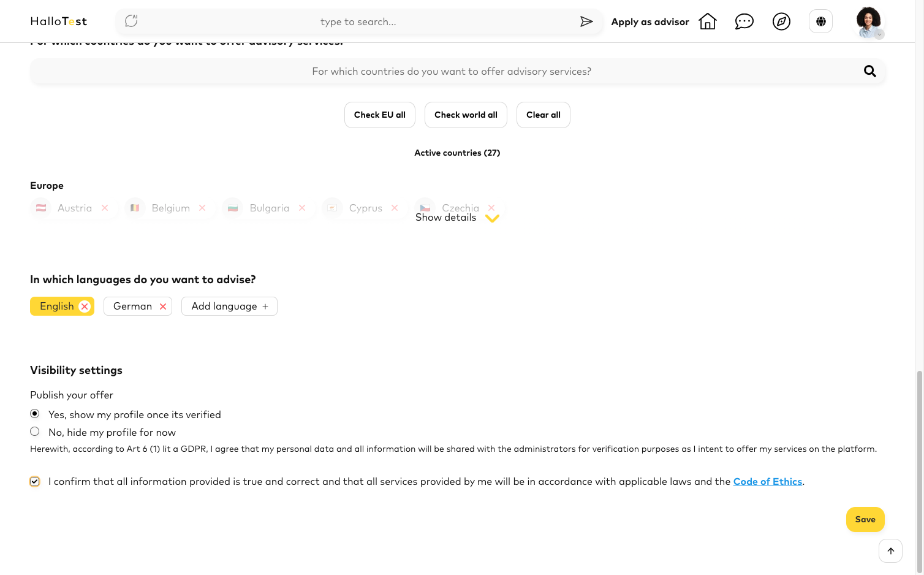Remove Cyprus from active countries
924x575 pixels.
point(395,208)
